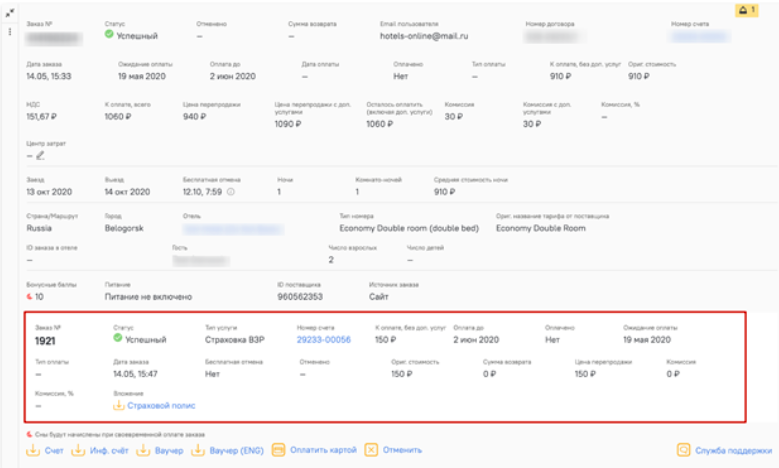Click the К оплате, всего value 1060 ₽
This screenshot has height=468, width=779.
[x=118, y=116]
